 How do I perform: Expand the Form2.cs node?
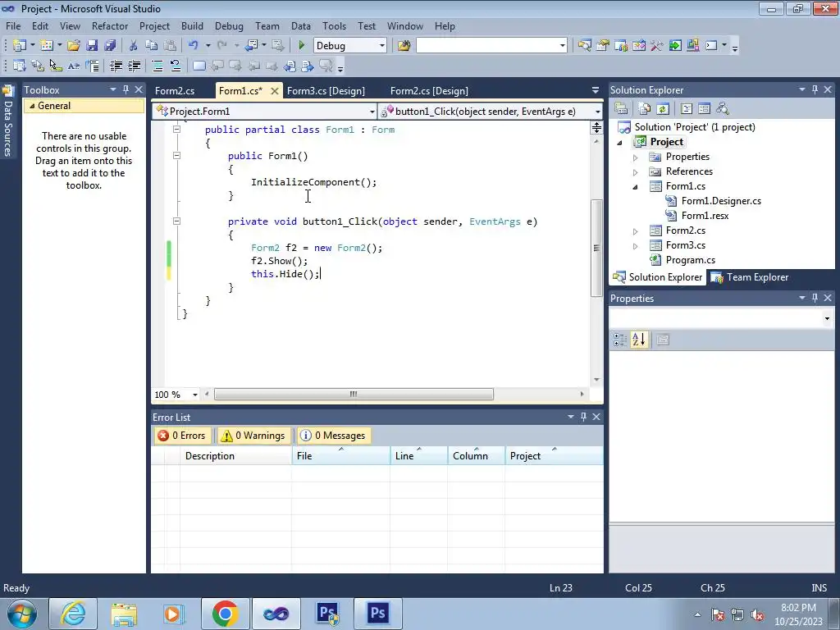[x=636, y=231]
